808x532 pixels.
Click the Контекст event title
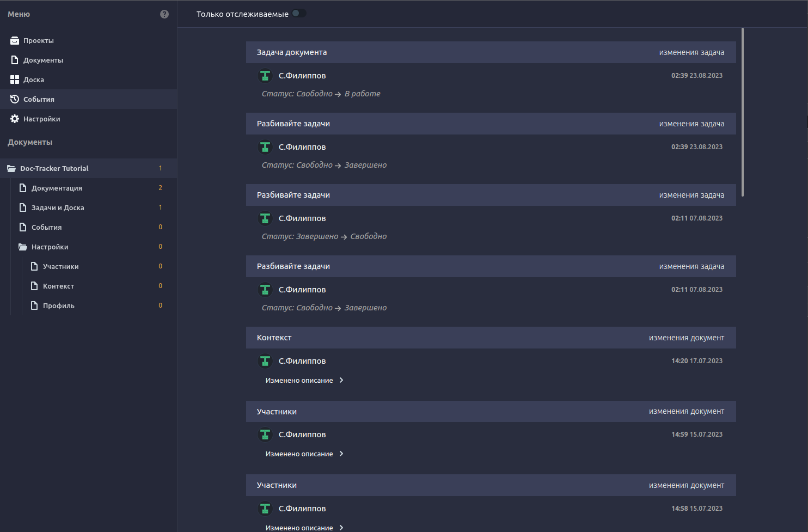pyautogui.click(x=274, y=338)
